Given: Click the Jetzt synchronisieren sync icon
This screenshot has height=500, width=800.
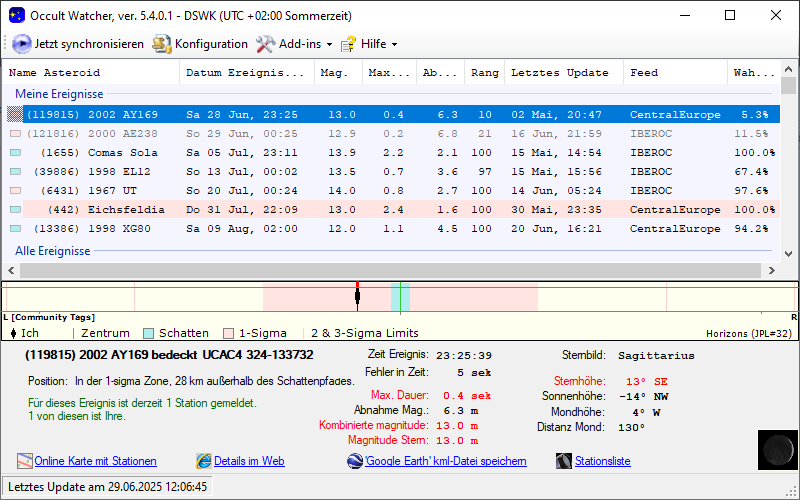Looking at the screenshot, I should pyautogui.click(x=21, y=44).
